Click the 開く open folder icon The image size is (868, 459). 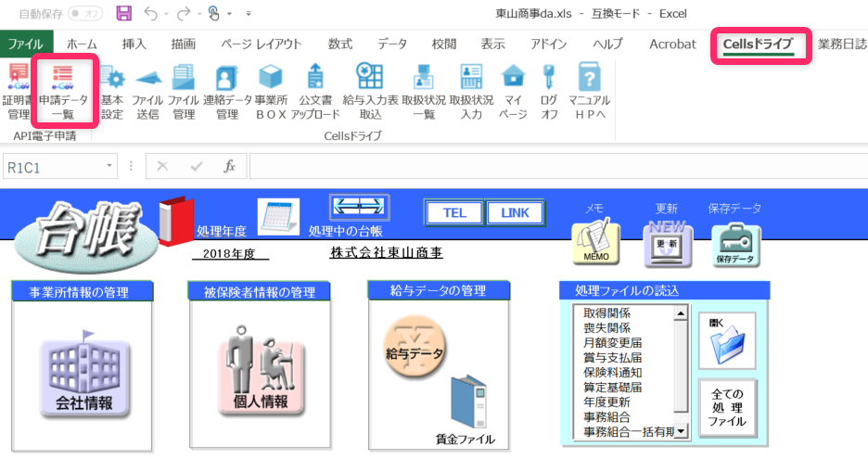coord(727,340)
